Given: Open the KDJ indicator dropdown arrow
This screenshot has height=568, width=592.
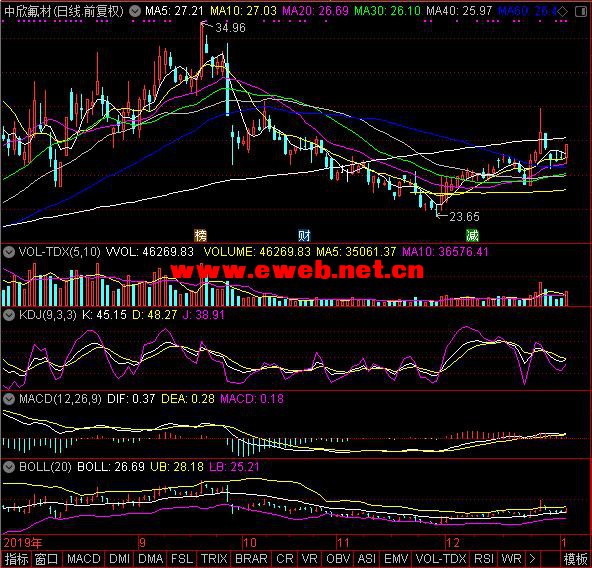Looking at the screenshot, I should [x=9, y=315].
